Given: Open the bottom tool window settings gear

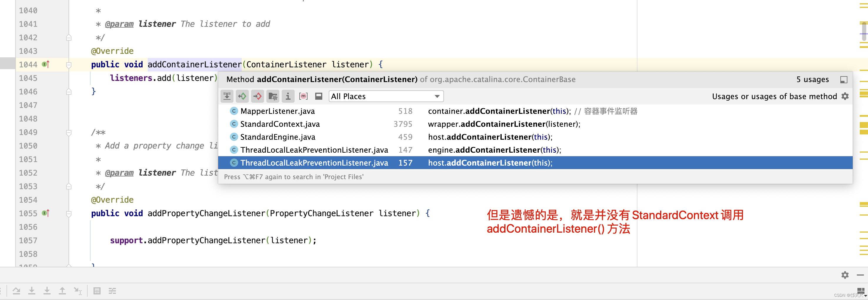Looking at the screenshot, I should point(845,275).
